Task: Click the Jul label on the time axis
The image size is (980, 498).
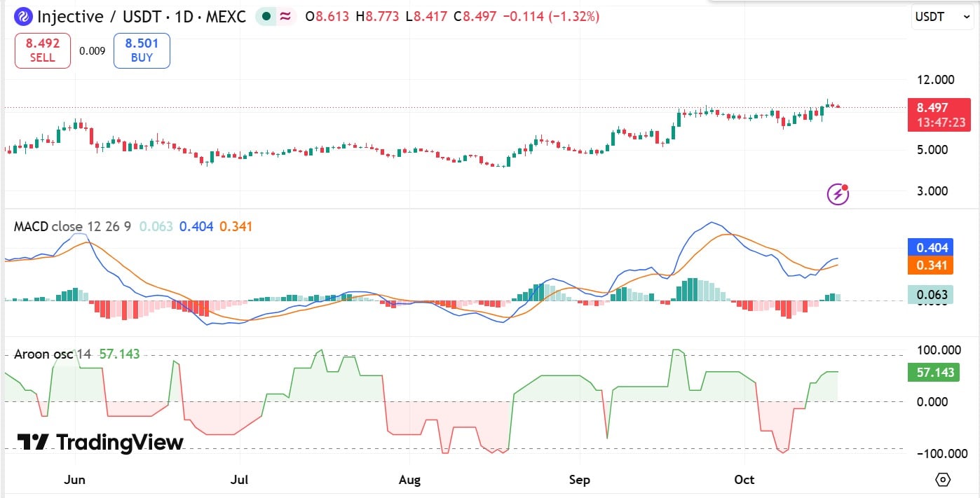Action: (240, 480)
